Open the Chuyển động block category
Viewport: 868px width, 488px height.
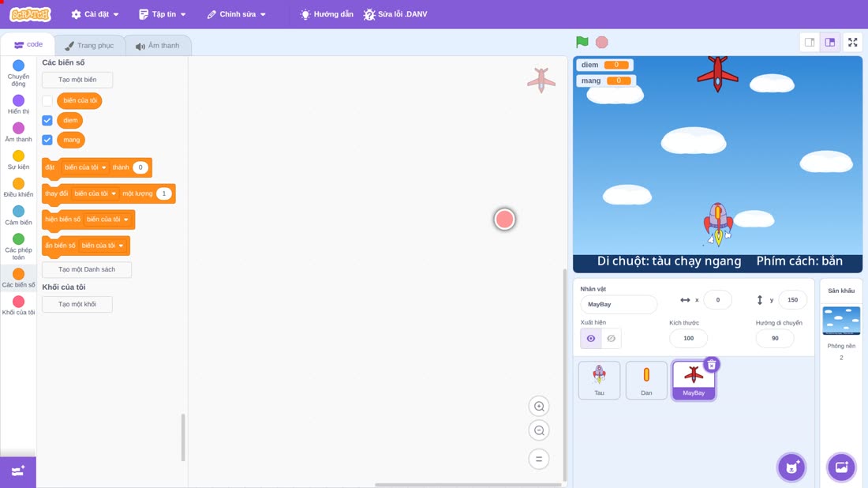point(18,73)
